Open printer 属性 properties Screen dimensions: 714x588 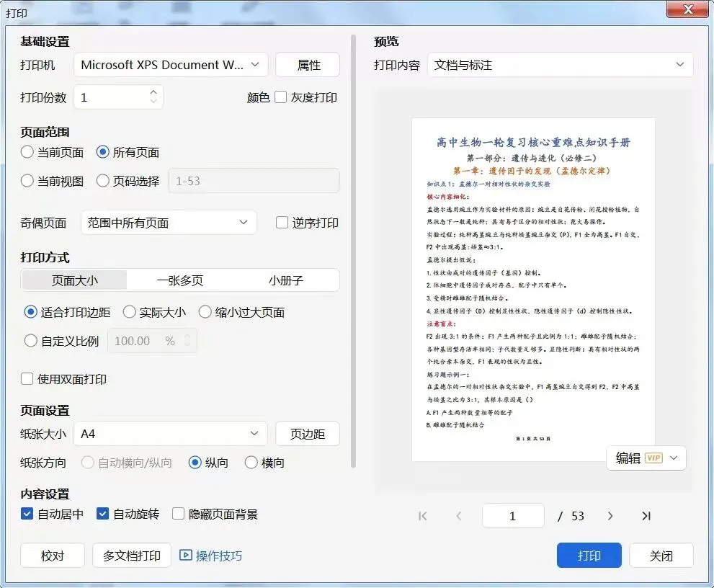click(308, 65)
